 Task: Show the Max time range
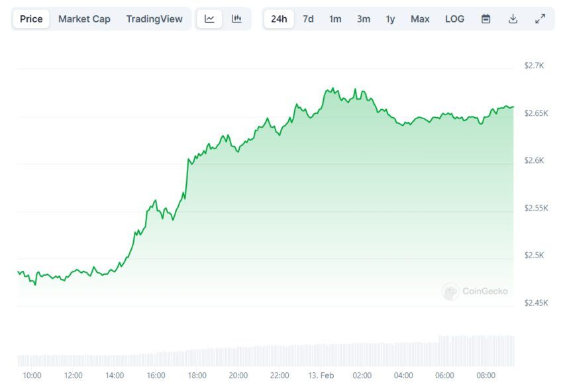[x=420, y=19]
